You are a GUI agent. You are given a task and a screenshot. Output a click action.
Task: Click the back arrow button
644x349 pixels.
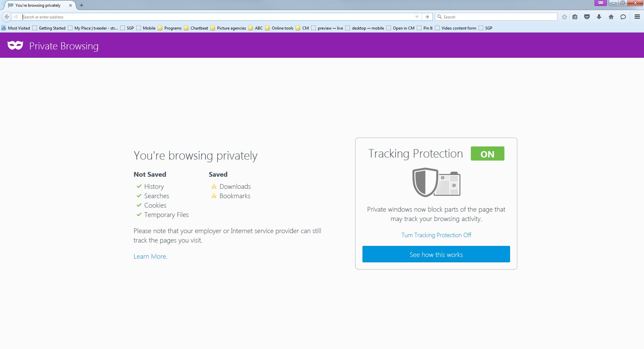(7, 17)
